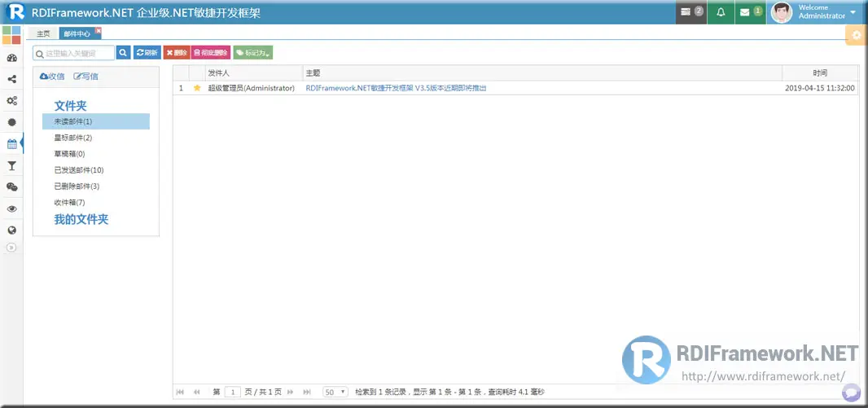The image size is (868, 408).
Task: Click the RDIFramework R logo in header
Action: 16,11
